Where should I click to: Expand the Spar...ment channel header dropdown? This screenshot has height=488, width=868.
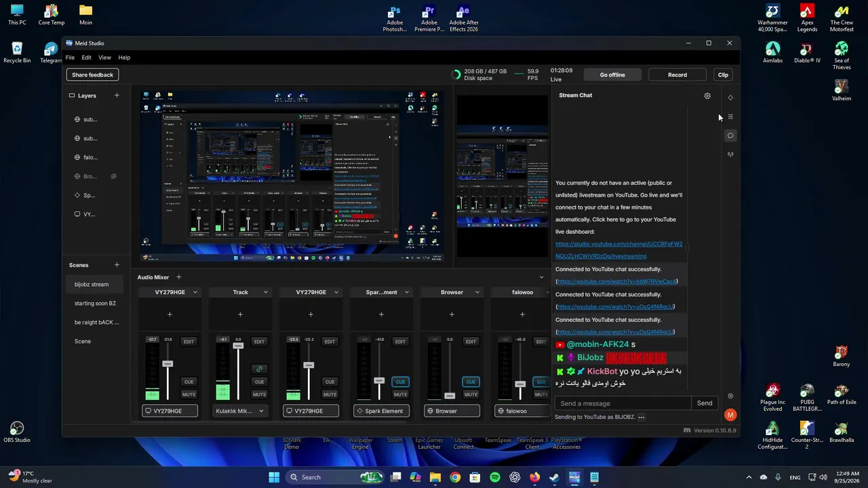coord(406,293)
